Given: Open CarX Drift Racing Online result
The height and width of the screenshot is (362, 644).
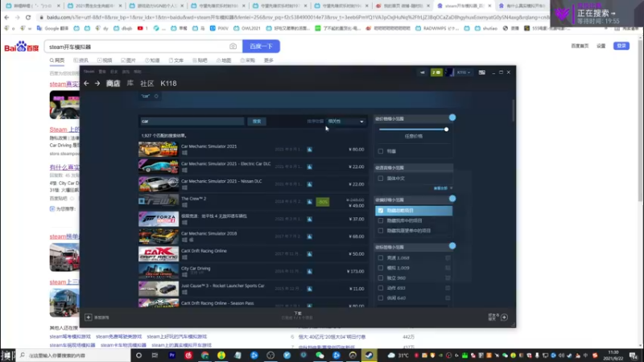Looking at the screenshot, I should point(251,253).
